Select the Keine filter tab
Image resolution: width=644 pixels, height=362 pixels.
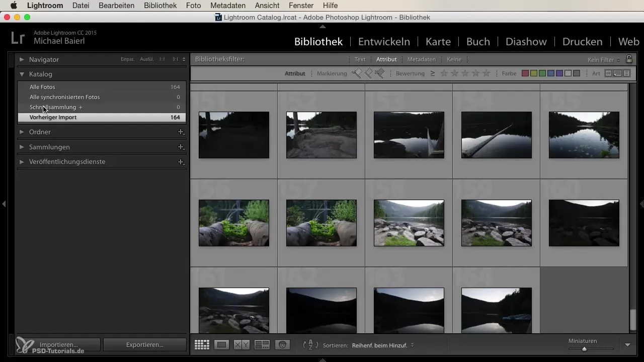click(454, 59)
